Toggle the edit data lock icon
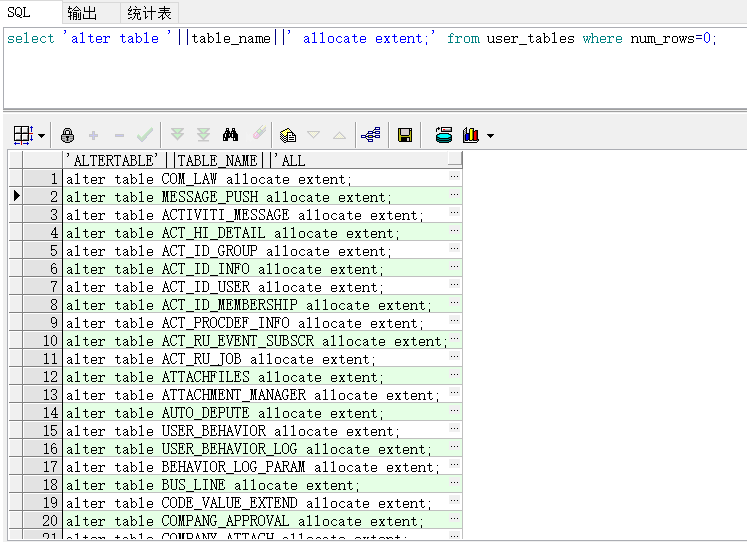The width and height of the screenshot is (747, 542). pos(67,135)
